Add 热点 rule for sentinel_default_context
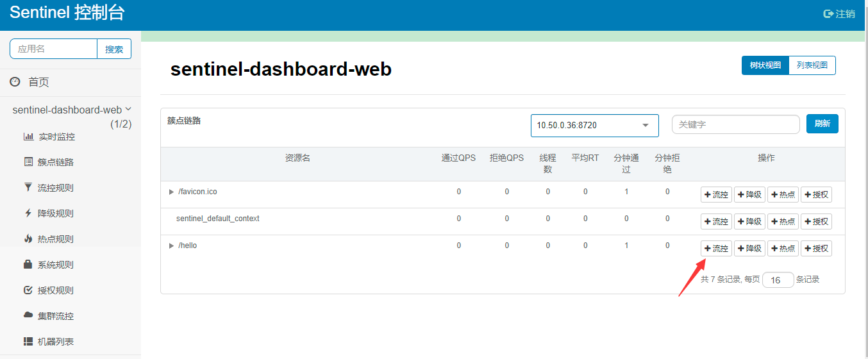 click(x=783, y=222)
